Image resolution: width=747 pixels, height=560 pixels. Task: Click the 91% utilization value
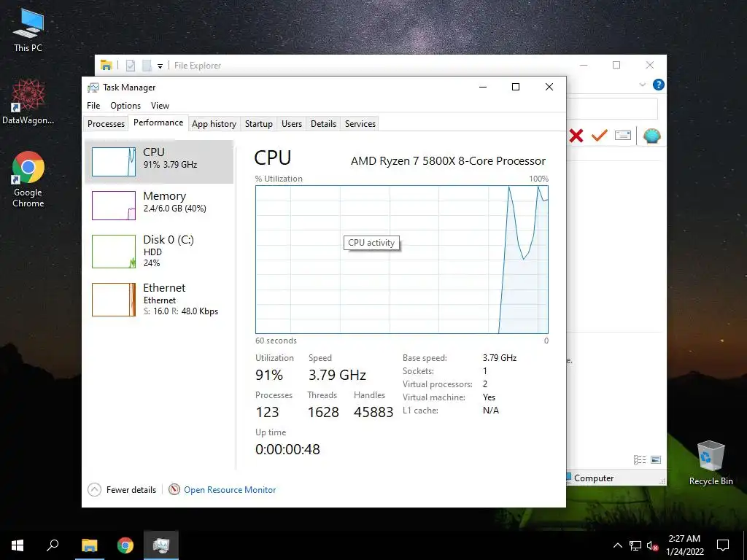click(269, 375)
